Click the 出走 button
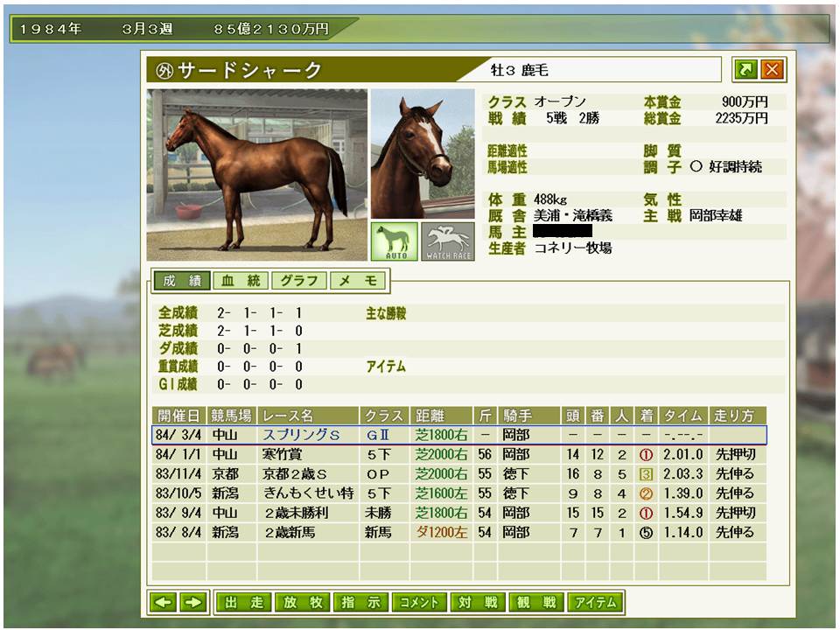Viewport: 840px width, 630px height. click(244, 602)
